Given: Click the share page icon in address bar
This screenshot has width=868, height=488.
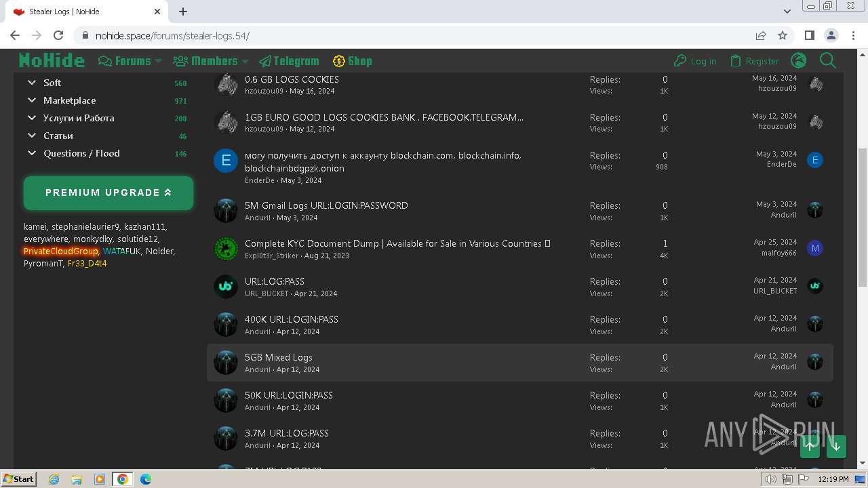Looking at the screenshot, I should tap(761, 35).
